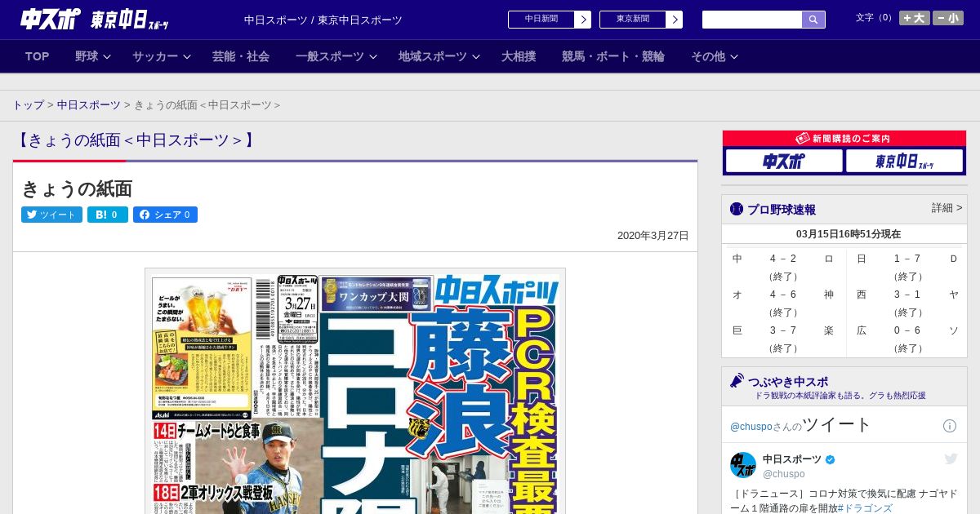The image size is (980, 514).
Task: Focus the header search input field
Action: pos(752,20)
